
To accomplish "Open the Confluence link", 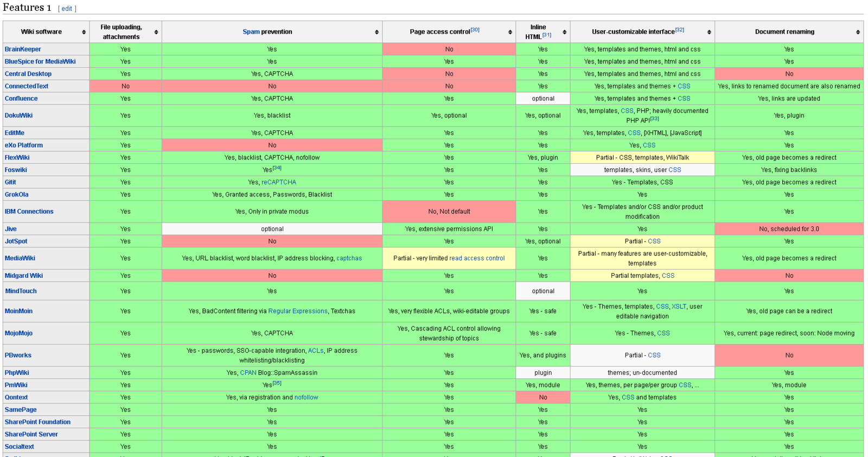I will [21, 99].
